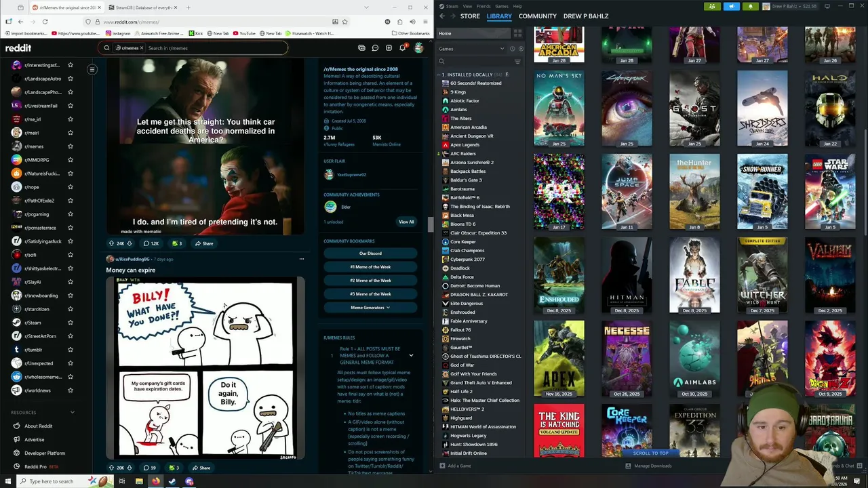The image size is (868, 488).
Task: Open Steam Friends menu
Action: 484,6
